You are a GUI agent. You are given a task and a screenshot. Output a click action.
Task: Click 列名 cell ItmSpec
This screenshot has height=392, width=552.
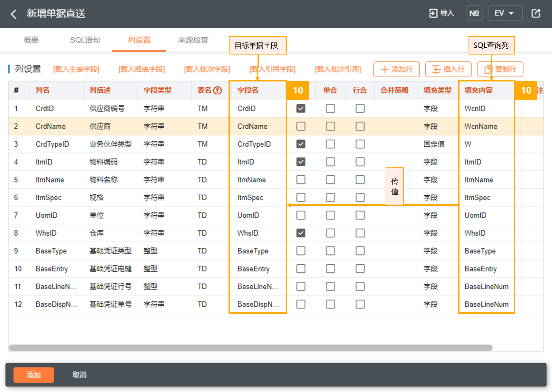48,198
